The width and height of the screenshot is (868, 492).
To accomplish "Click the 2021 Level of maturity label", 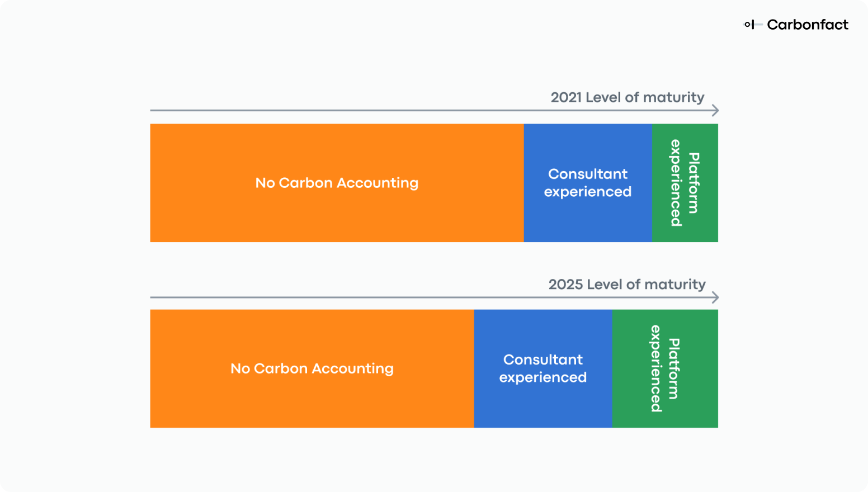I will click(628, 97).
